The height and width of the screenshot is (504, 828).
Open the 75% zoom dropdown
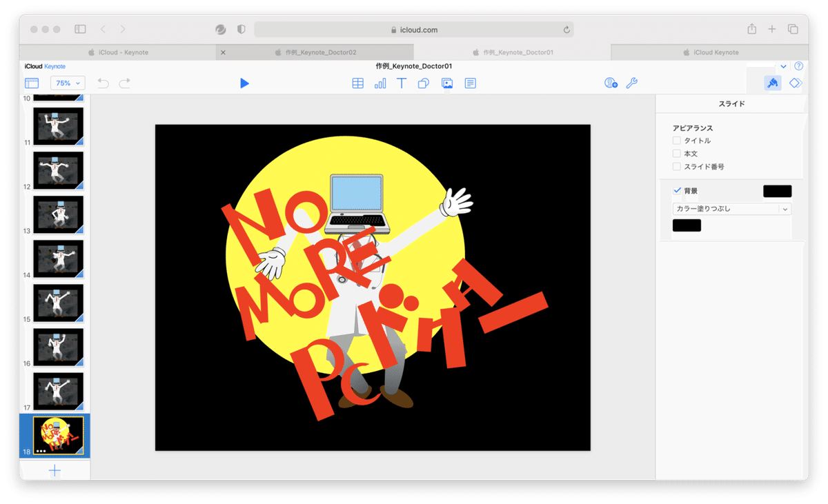68,83
